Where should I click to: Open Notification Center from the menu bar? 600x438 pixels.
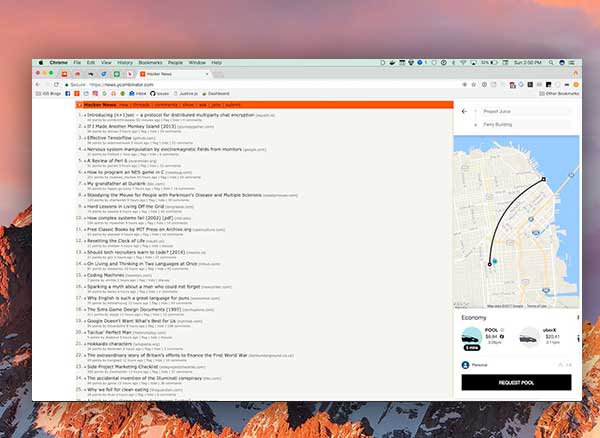572,62
